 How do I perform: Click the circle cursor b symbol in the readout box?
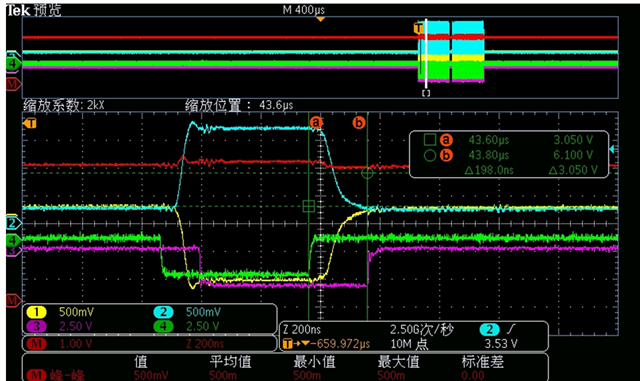(430, 156)
